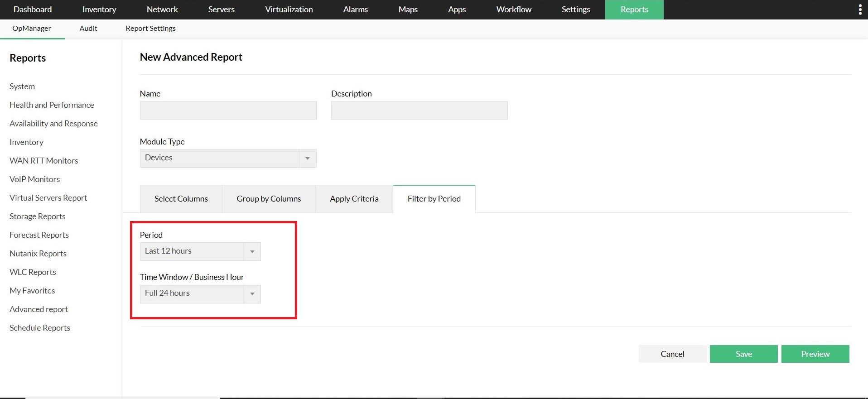
Task: Open the three-dot more options menu
Action: click(860, 10)
